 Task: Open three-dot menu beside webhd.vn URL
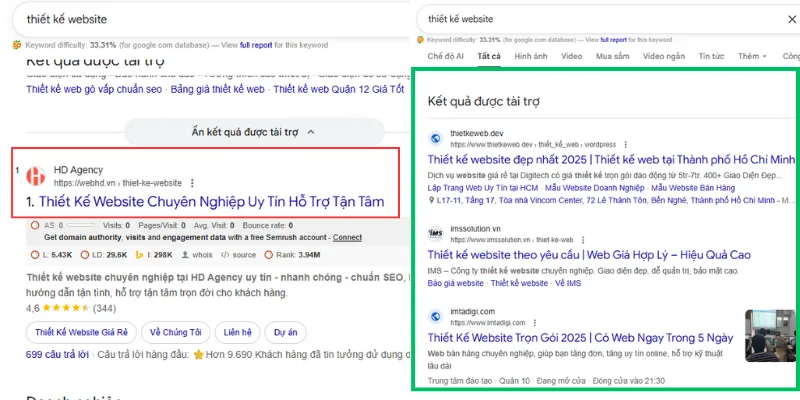192,183
